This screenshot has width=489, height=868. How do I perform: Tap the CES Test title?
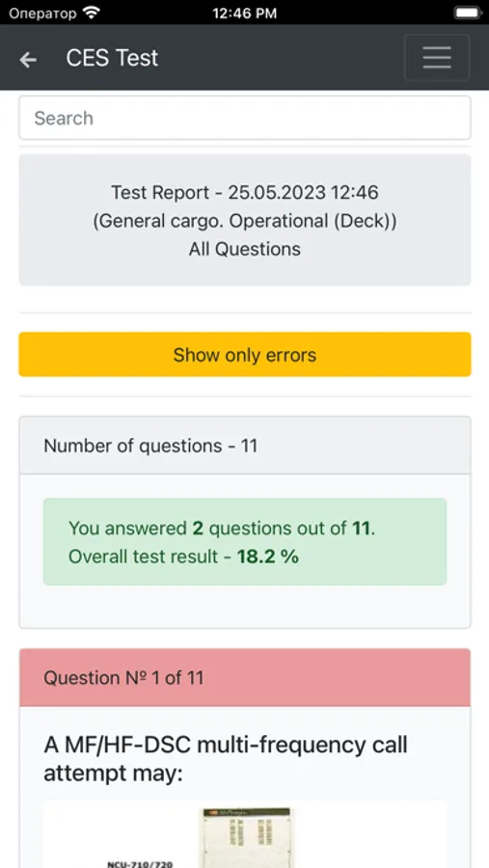pos(112,58)
